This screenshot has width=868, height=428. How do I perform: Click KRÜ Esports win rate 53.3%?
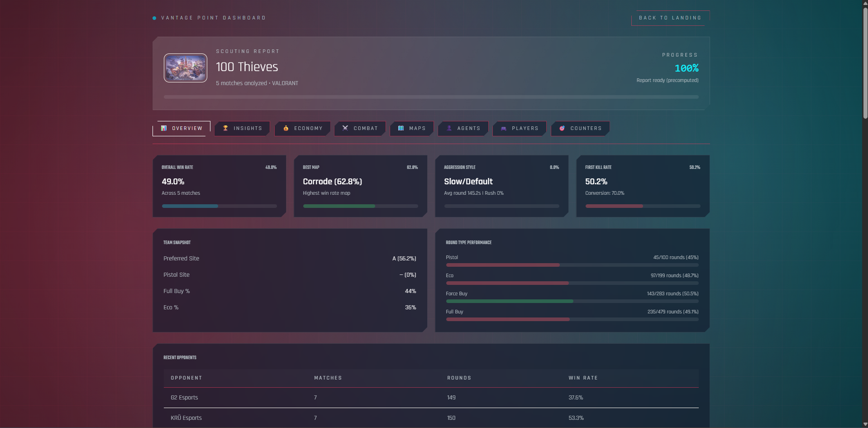pos(576,418)
